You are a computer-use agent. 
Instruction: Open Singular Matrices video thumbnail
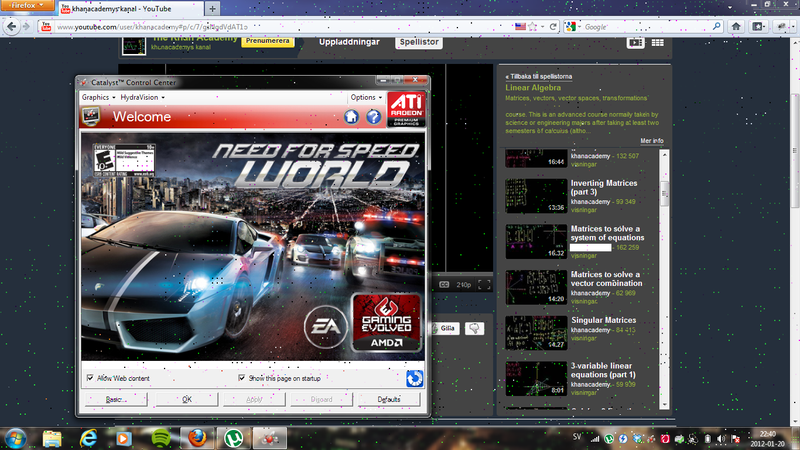[x=536, y=333]
